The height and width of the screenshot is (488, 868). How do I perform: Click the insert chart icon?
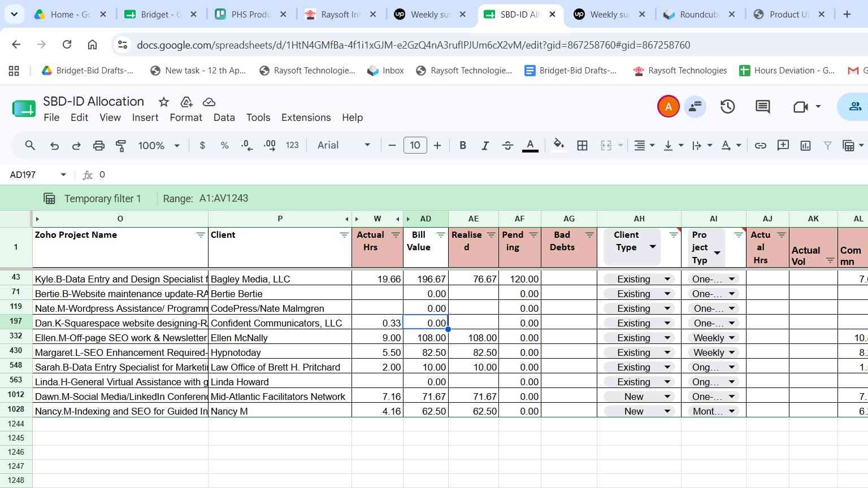[805, 146]
